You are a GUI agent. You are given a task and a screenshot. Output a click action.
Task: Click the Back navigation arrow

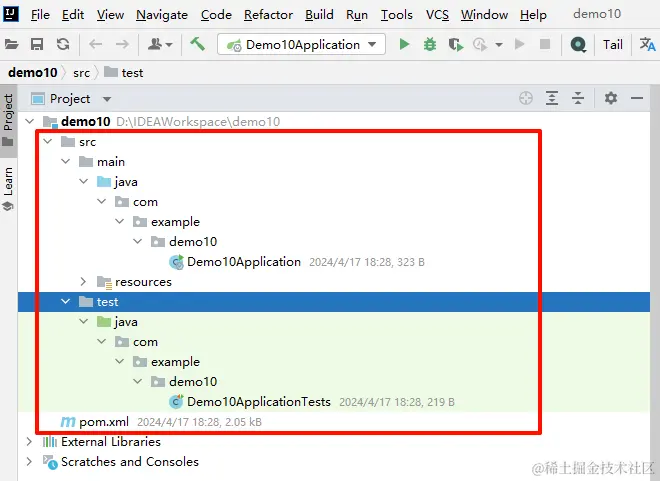(96, 44)
